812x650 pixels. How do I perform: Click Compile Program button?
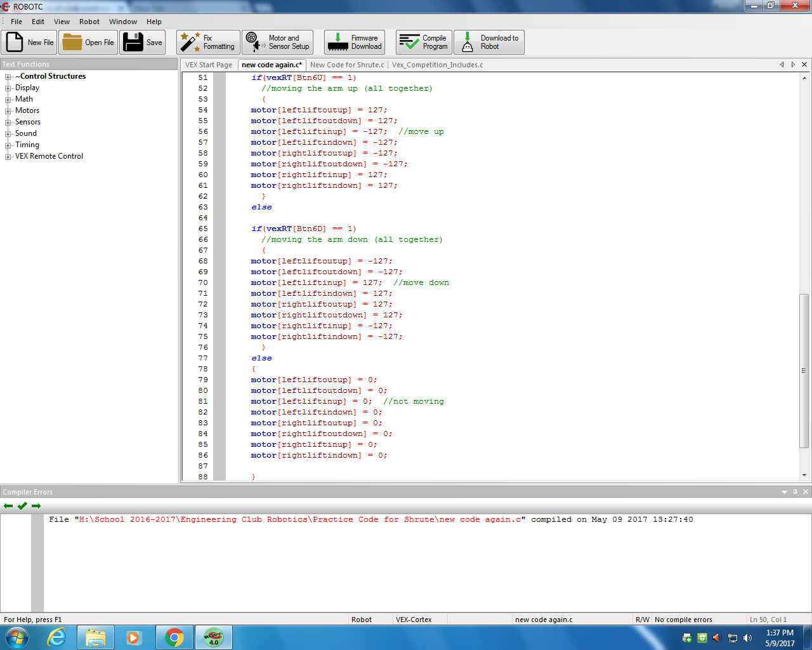pos(424,43)
